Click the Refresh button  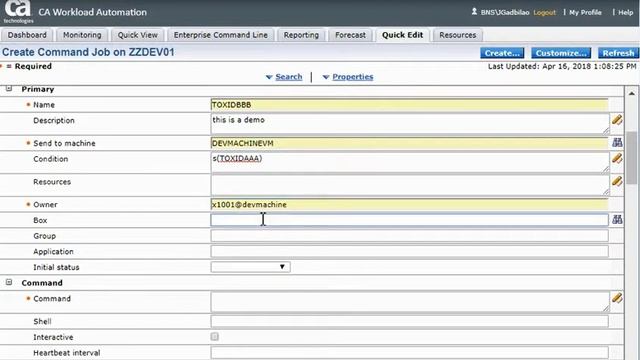(x=618, y=53)
